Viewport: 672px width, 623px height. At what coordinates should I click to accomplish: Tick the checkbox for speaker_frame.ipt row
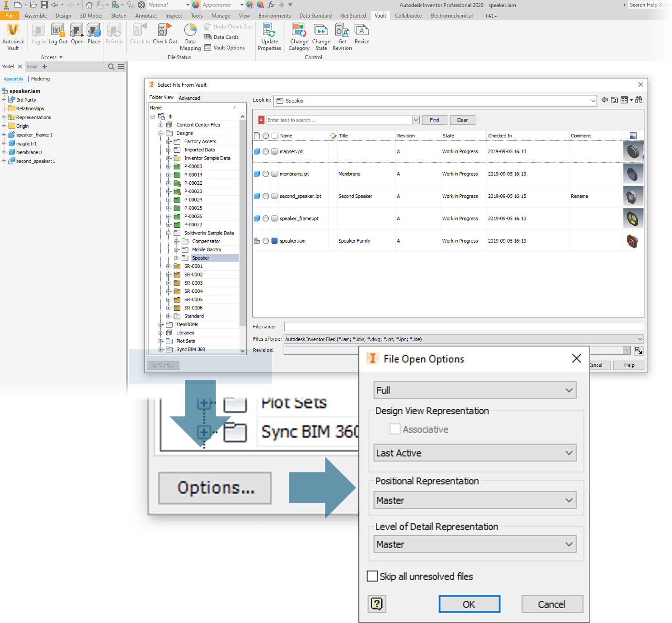(274, 218)
